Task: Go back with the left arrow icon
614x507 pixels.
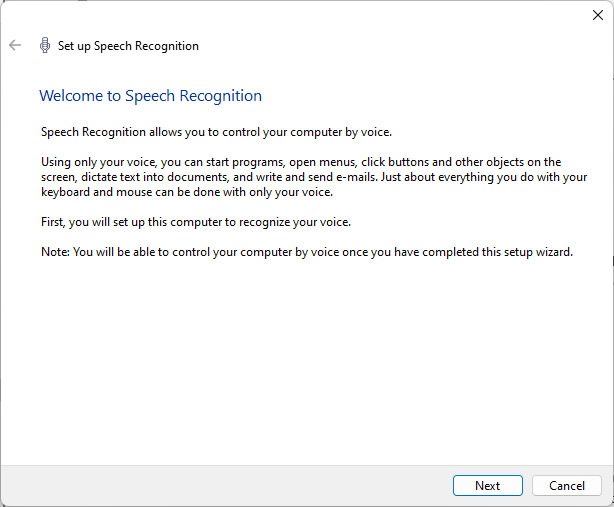Action: (x=15, y=45)
